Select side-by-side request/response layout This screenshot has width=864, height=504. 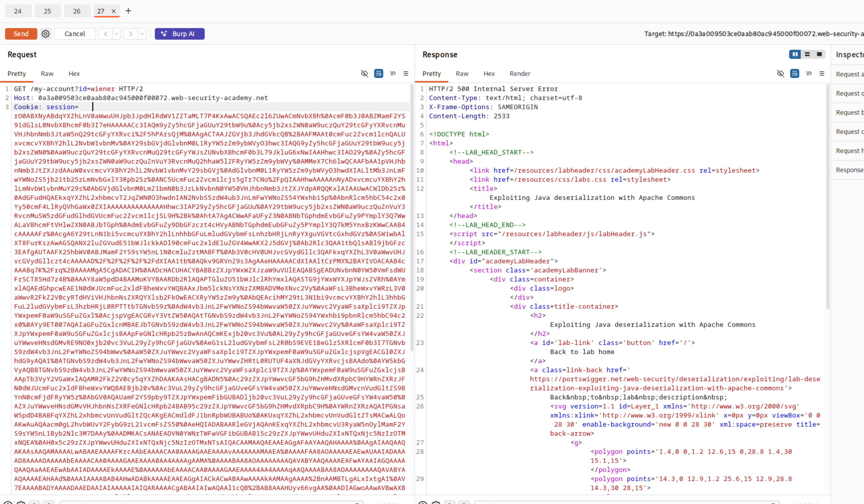(795, 54)
